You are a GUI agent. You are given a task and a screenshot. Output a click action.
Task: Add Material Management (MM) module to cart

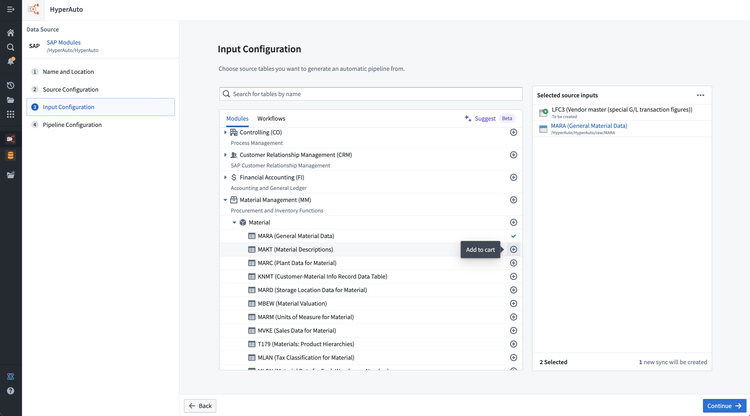[x=513, y=200]
